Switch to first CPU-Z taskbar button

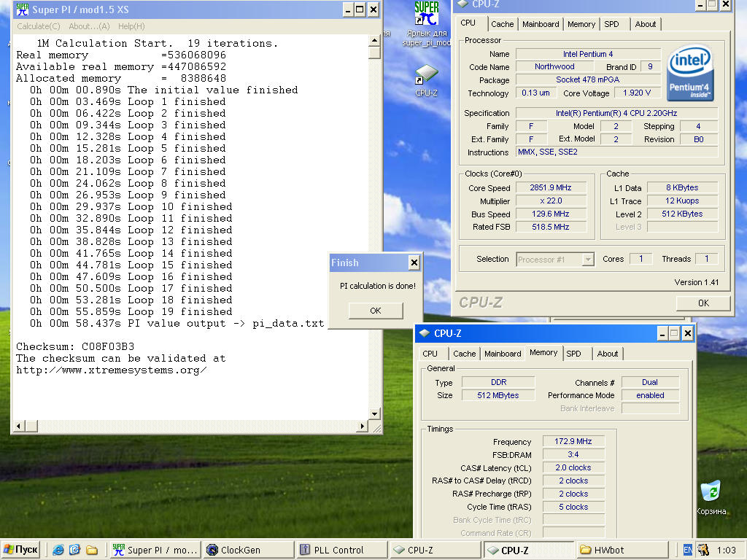[435, 550]
